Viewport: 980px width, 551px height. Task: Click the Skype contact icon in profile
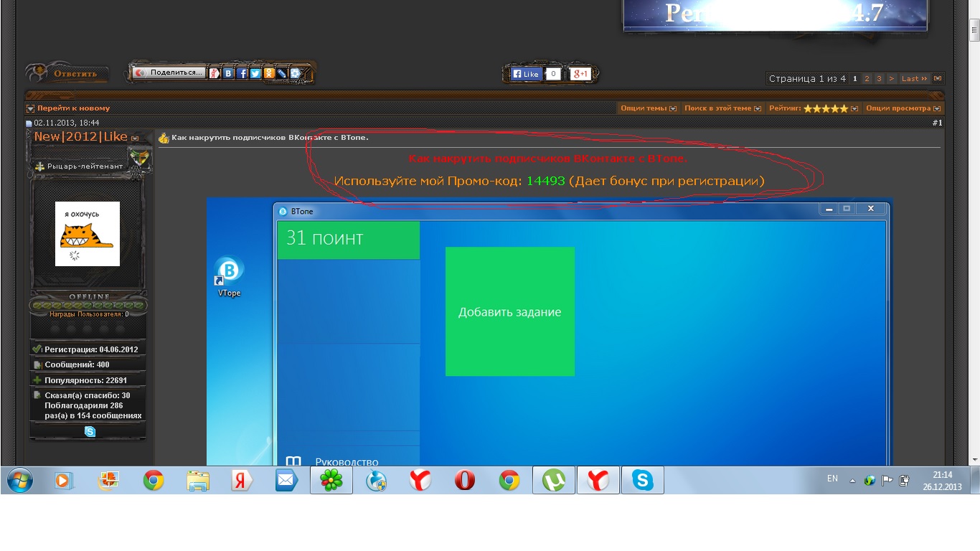tap(90, 431)
